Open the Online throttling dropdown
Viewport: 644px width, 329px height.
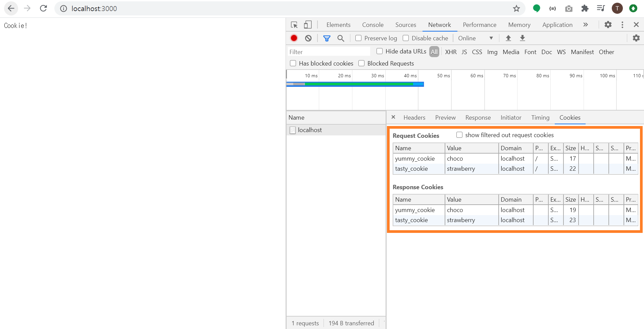pos(476,38)
